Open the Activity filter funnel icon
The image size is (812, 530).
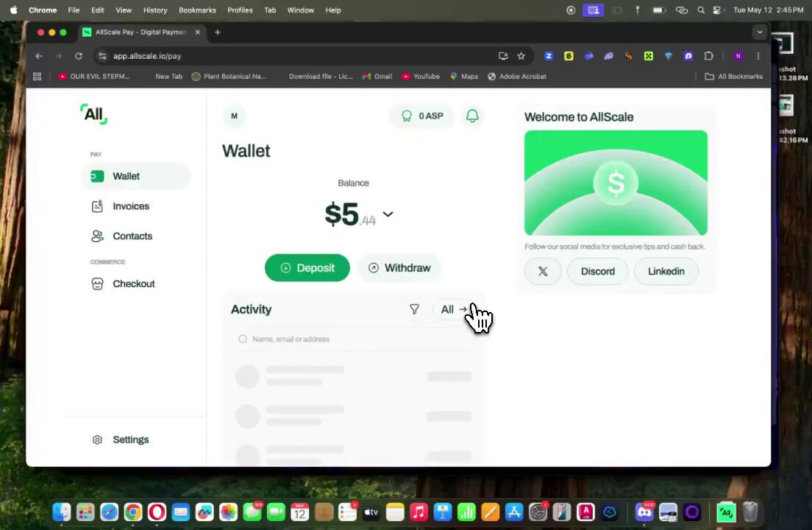point(414,309)
